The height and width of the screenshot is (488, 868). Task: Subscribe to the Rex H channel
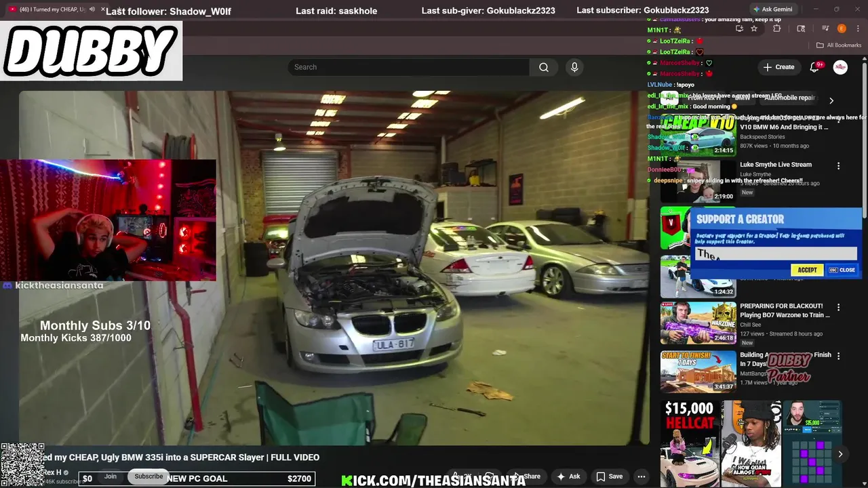(149, 476)
